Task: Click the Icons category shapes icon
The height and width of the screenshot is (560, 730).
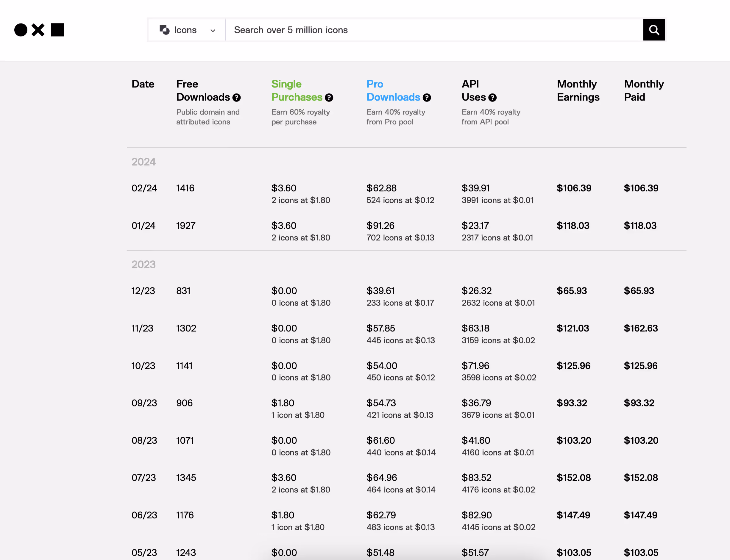Action: tap(164, 30)
